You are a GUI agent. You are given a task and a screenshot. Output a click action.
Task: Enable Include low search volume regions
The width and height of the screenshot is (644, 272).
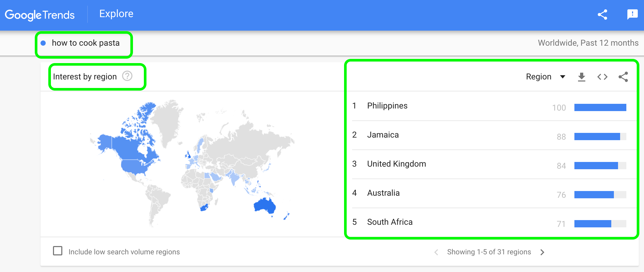58,251
